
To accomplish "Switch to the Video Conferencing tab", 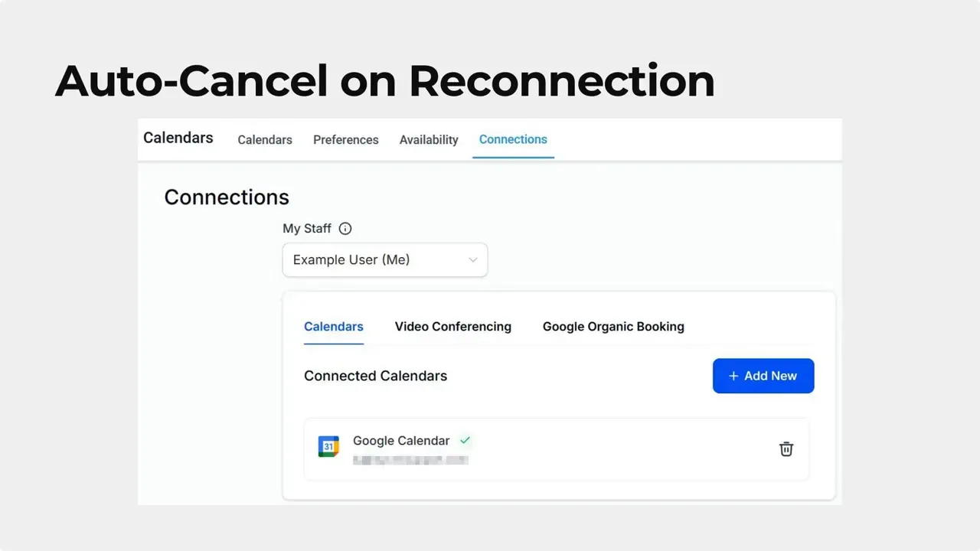I will click(x=452, y=327).
